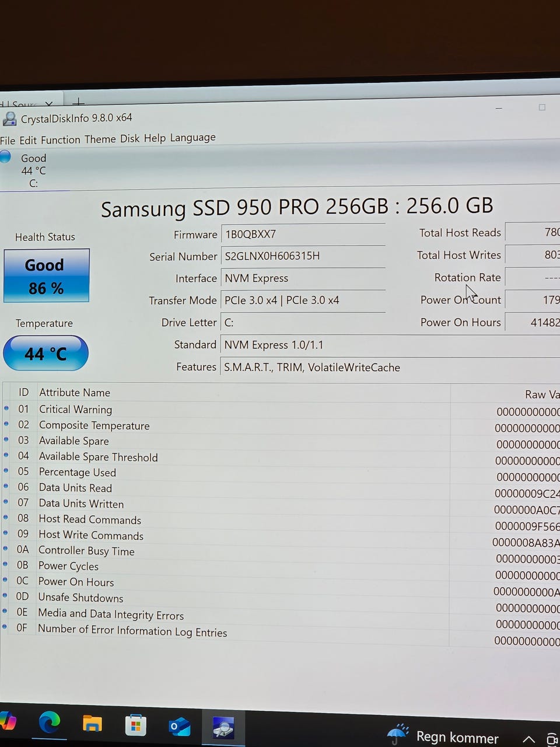Select the Data Units Read row

(x=280, y=489)
